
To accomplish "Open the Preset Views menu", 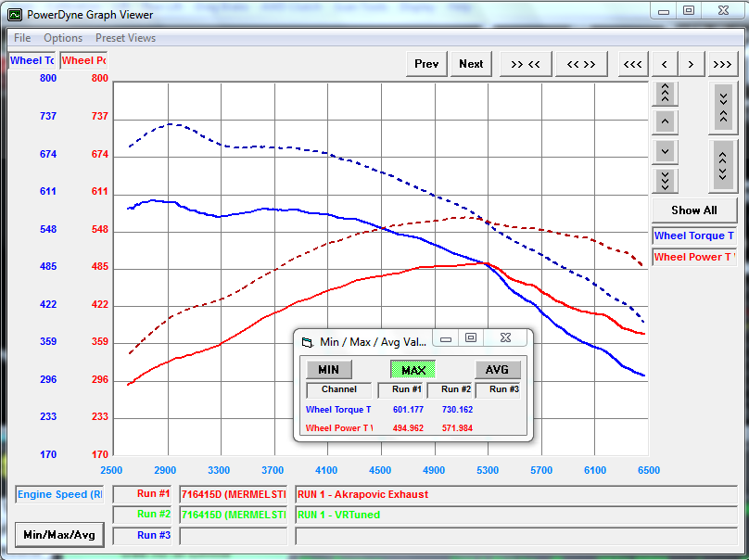I will (x=125, y=38).
